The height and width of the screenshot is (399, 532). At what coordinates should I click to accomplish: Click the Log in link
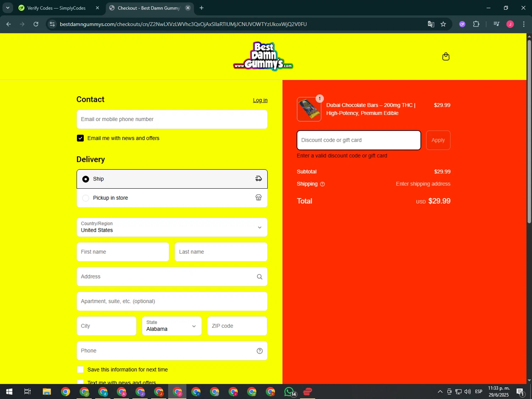click(x=260, y=100)
